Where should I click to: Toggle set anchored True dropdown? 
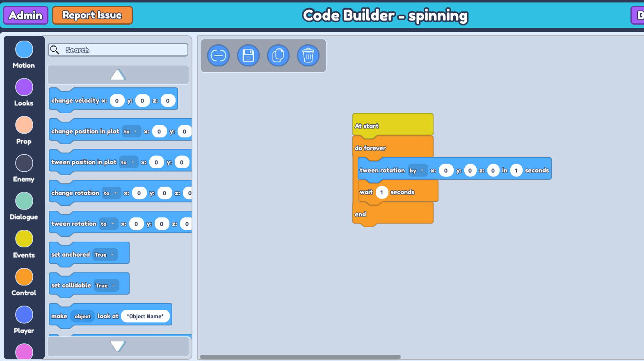pyautogui.click(x=105, y=255)
